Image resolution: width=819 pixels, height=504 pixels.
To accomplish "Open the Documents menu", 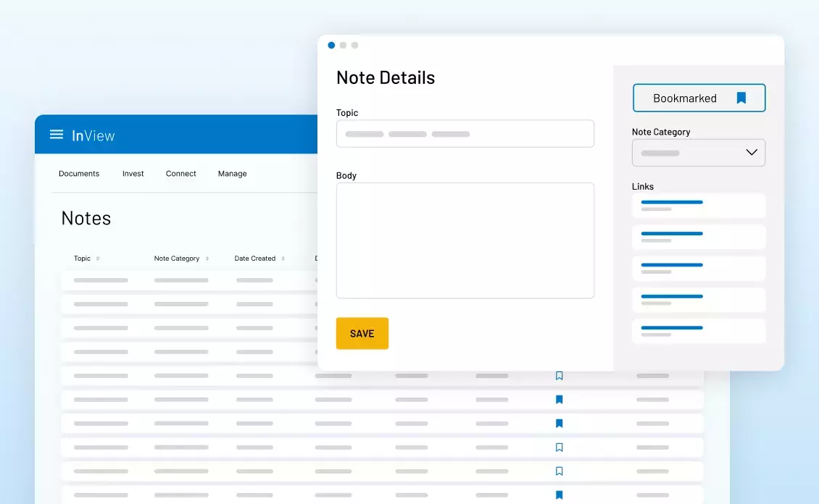I will [x=79, y=174].
